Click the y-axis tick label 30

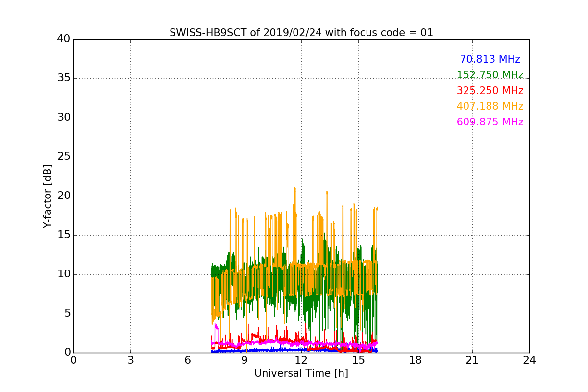64,118
